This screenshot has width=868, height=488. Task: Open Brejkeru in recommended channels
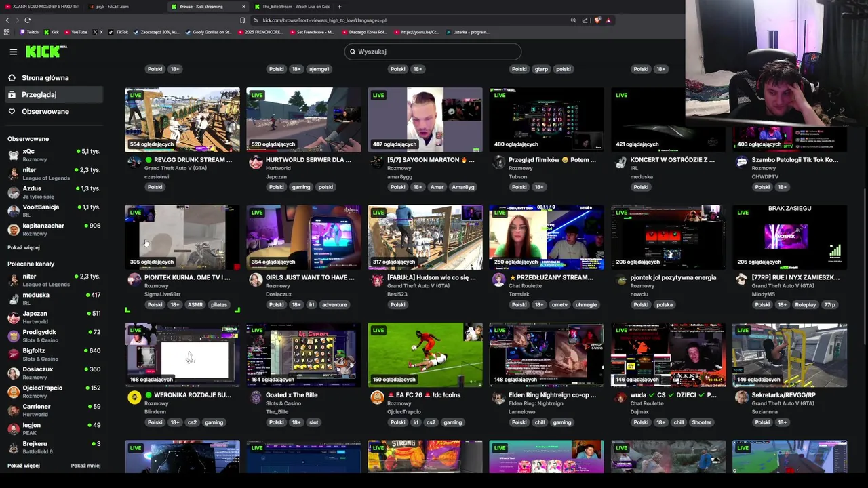(x=54, y=447)
